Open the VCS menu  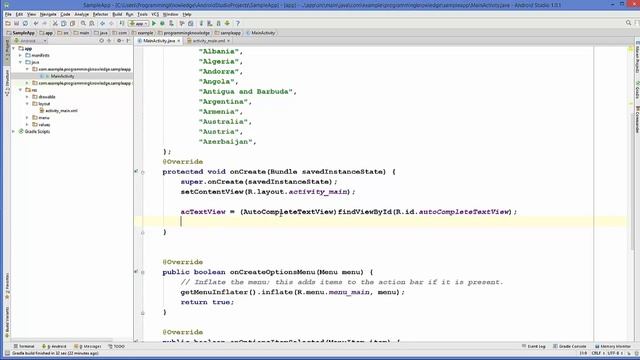[155, 14]
